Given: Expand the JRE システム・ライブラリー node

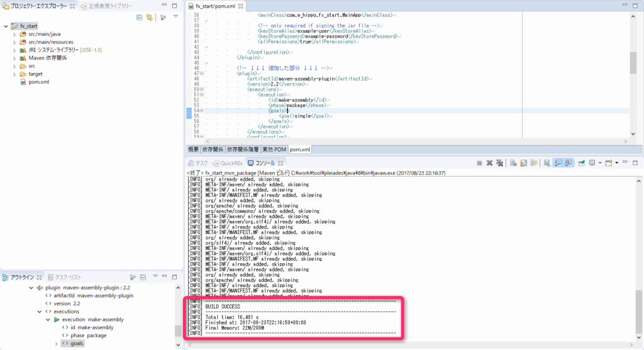Looking at the screenshot, I should pos(14,50).
